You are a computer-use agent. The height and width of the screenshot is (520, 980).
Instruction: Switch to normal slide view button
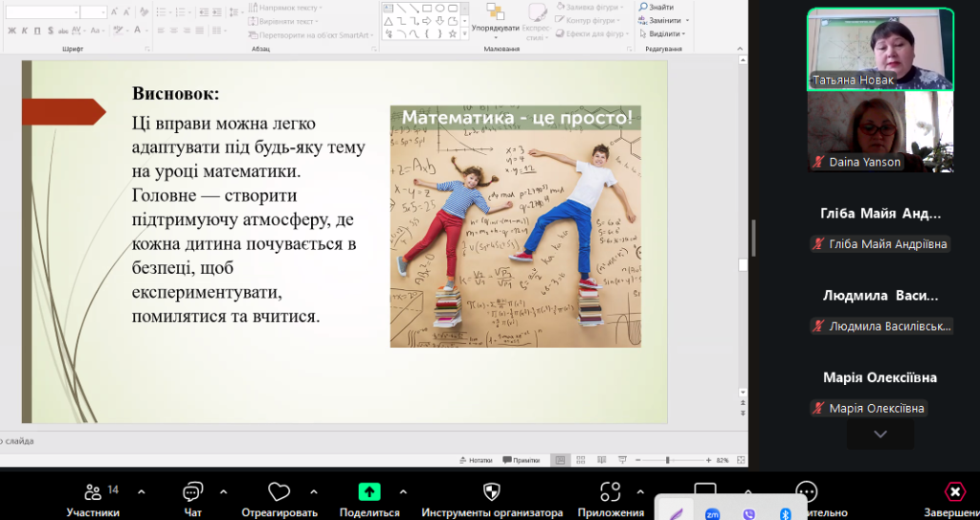coord(561,460)
